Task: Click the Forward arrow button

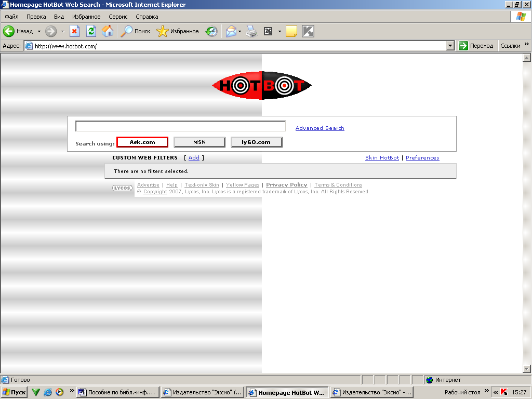Action: (51, 31)
